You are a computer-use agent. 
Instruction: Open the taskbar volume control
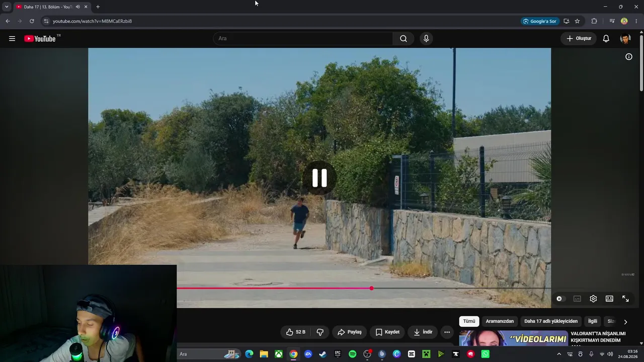[610, 354]
